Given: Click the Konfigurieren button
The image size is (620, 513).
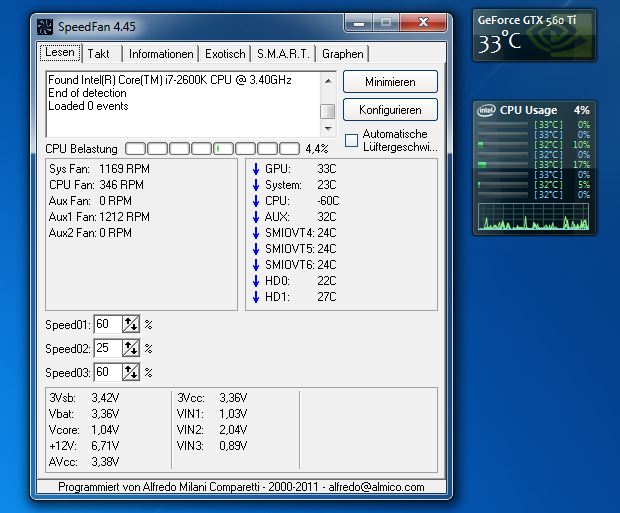Looking at the screenshot, I should [x=390, y=110].
